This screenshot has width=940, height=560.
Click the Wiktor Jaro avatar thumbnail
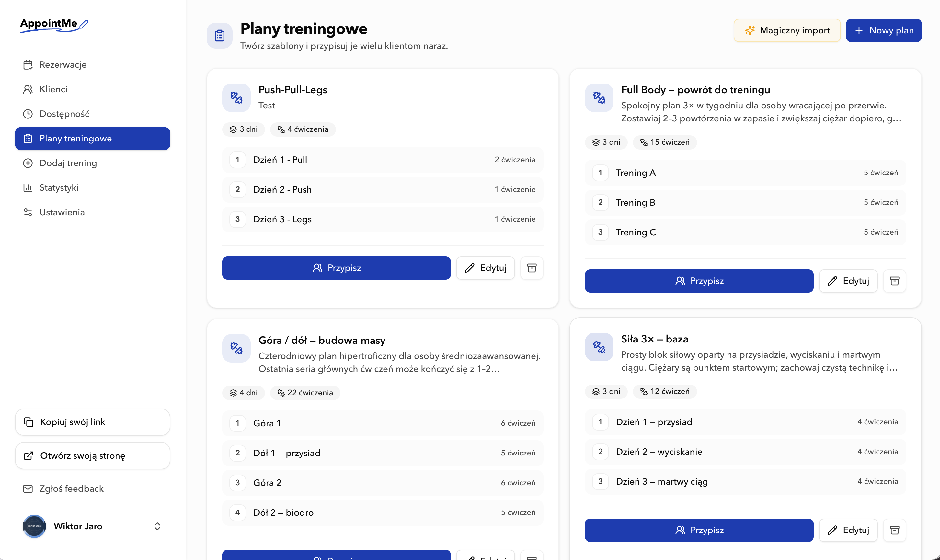tap(34, 526)
